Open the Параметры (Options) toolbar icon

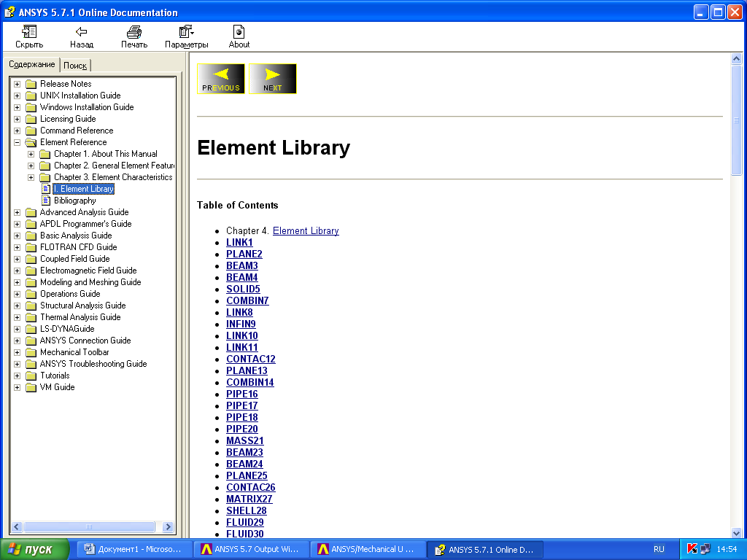click(186, 32)
